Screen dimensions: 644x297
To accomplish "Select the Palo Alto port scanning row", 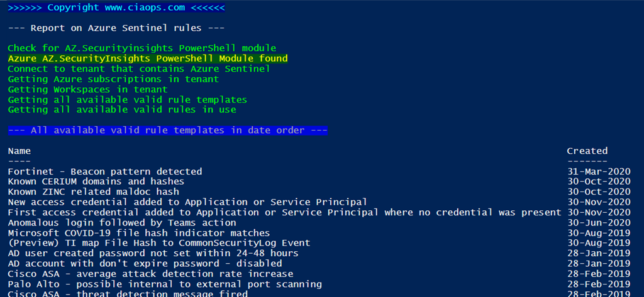I will point(165,284).
